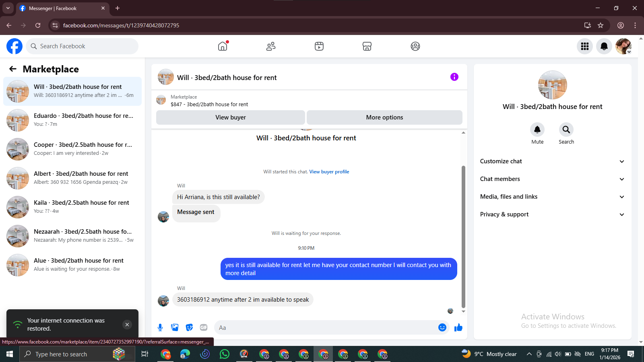Click the View buyer button
Screen dimensions: 644x362
click(230, 117)
